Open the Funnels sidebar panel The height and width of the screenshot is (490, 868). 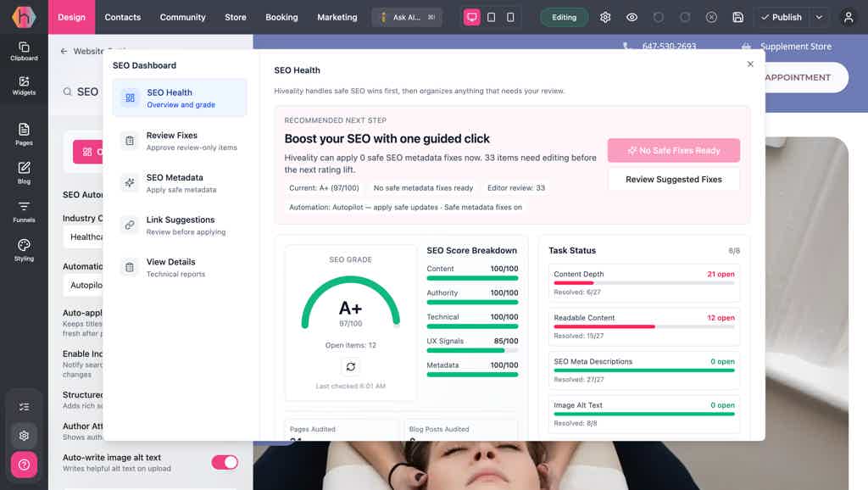(24, 211)
